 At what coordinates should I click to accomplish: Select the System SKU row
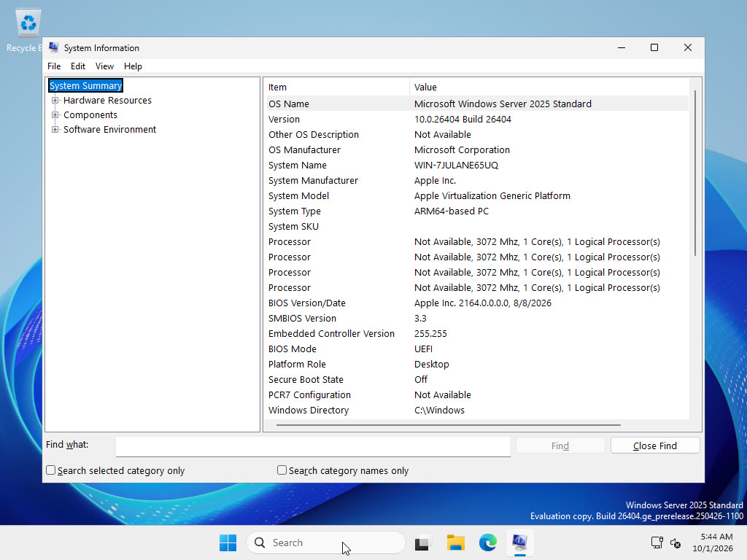pyautogui.click(x=477, y=226)
